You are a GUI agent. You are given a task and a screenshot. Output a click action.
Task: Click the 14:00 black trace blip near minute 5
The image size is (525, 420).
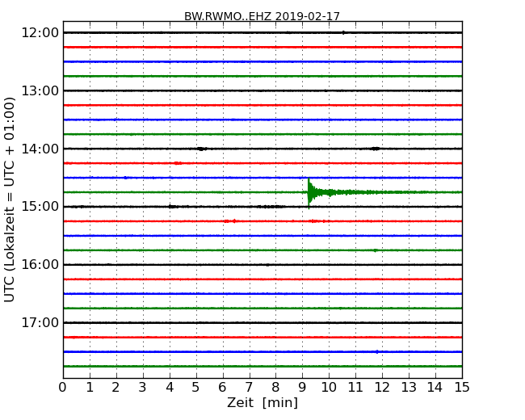pyautogui.click(x=202, y=149)
